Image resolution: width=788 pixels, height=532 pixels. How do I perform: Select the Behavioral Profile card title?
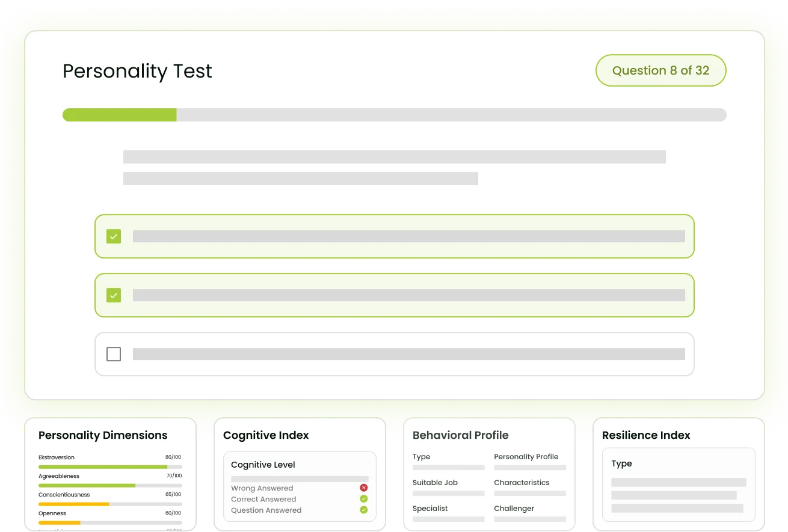[x=461, y=435]
